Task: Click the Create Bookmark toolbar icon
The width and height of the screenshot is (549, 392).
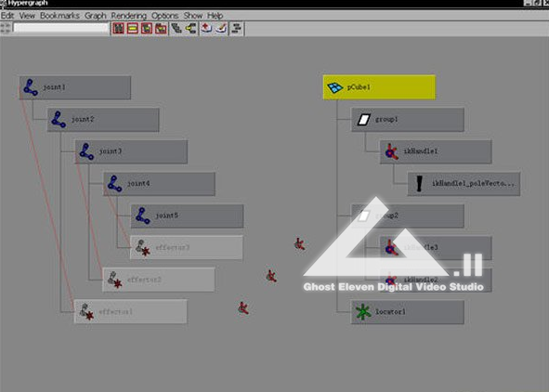Action: [206, 29]
